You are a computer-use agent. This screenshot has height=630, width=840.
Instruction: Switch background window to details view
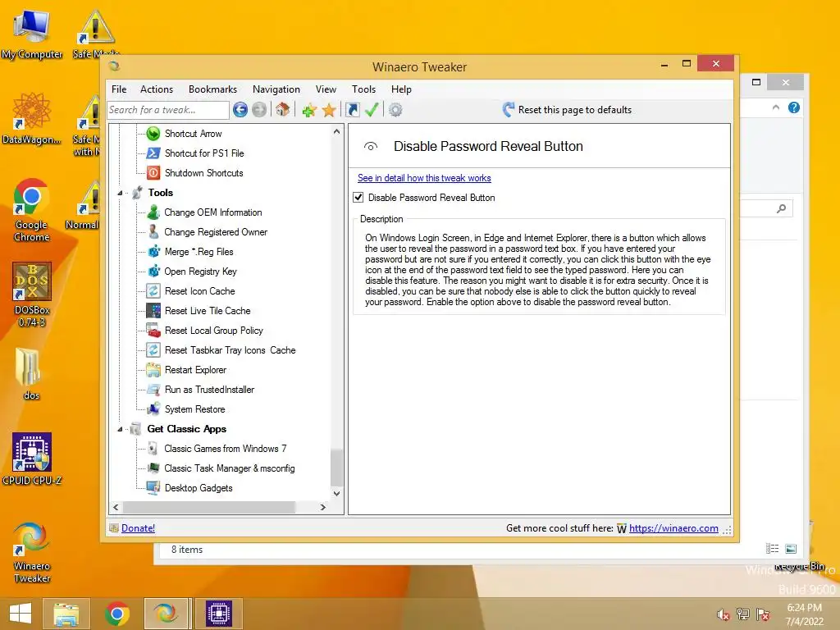pos(773,549)
